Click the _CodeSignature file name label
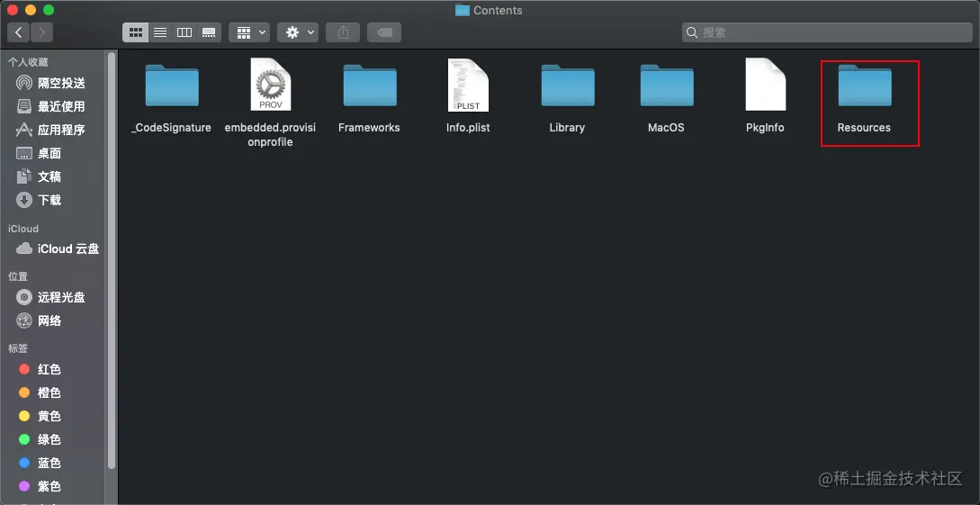980x505 pixels. [x=172, y=128]
